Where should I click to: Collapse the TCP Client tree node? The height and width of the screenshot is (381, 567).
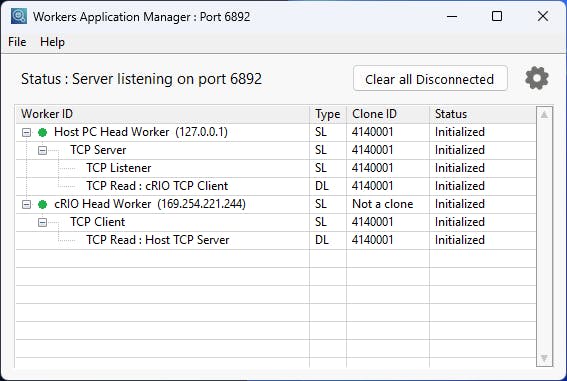(42, 222)
